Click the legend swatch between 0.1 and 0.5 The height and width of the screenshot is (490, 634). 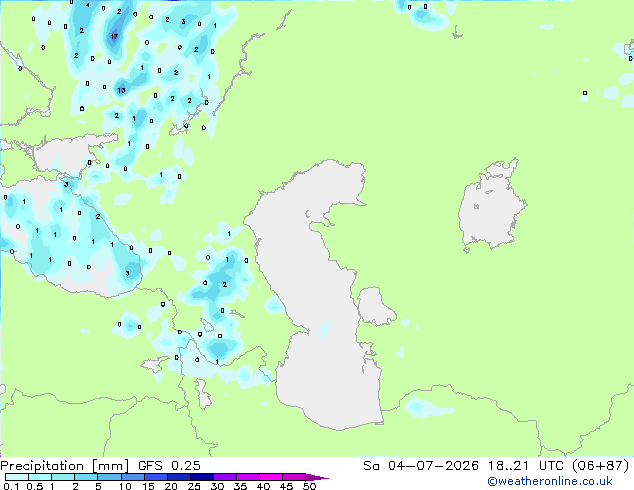click(x=17, y=477)
